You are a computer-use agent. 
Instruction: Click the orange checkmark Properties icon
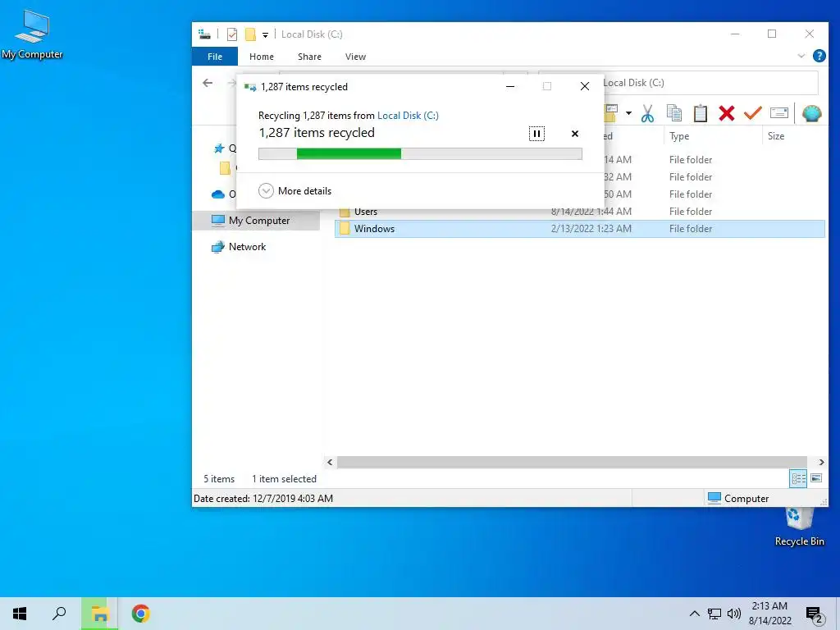click(753, 113)
